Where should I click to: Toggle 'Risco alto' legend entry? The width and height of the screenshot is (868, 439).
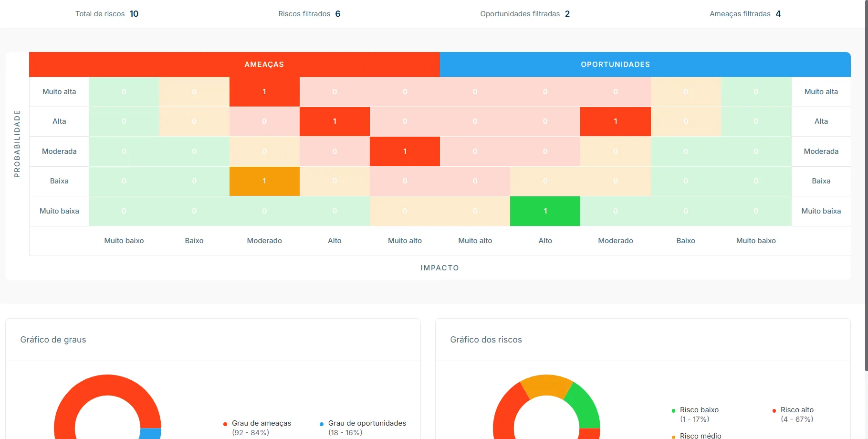[793, 414]
